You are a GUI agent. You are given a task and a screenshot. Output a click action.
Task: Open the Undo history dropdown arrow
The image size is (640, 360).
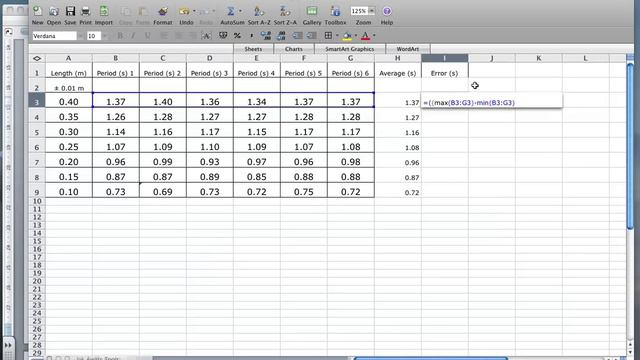click(x=194, y=11)
